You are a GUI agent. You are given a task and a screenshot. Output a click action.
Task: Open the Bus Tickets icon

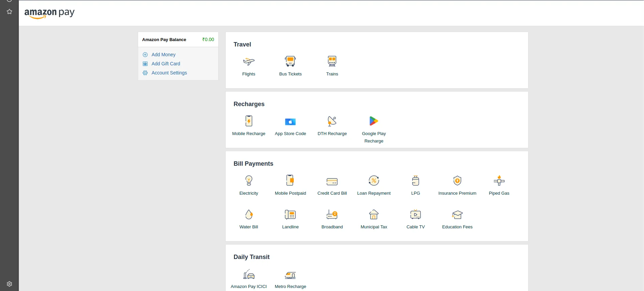coord(290,61)
